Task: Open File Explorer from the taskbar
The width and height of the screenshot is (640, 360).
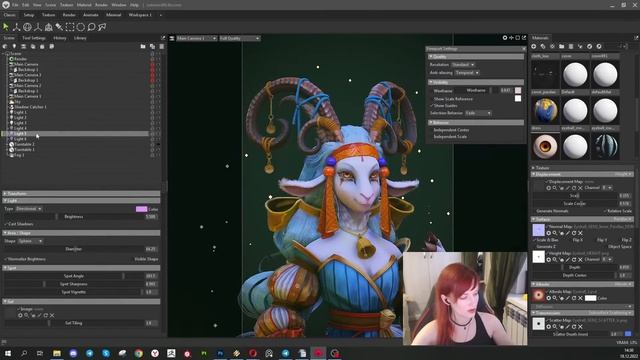Action: coord(57,353)
